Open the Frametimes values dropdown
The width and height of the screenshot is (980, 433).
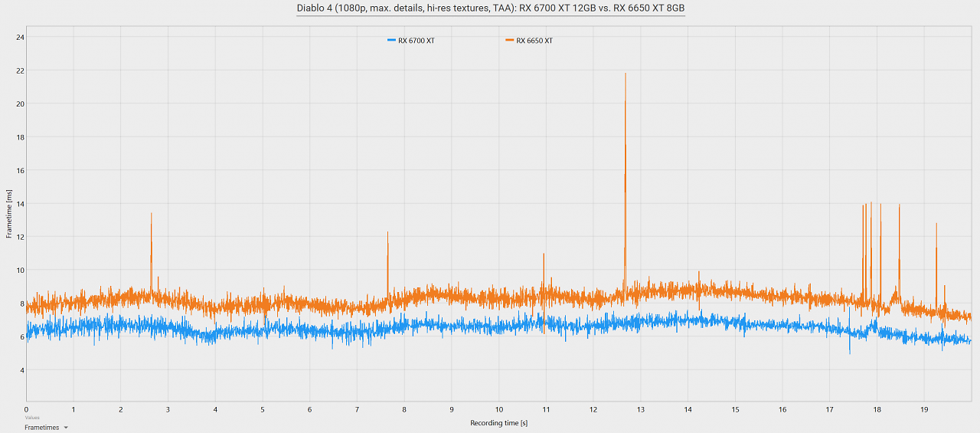coord(47,428)
